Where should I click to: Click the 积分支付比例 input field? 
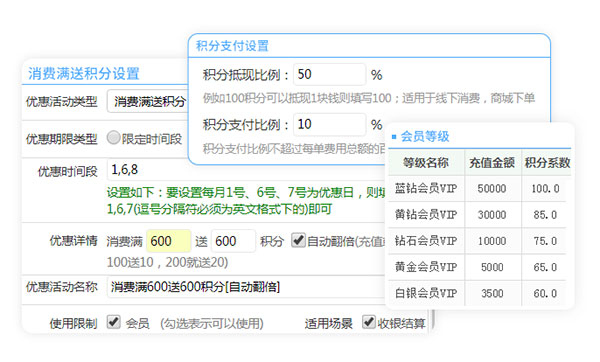(x=329, y=124)
